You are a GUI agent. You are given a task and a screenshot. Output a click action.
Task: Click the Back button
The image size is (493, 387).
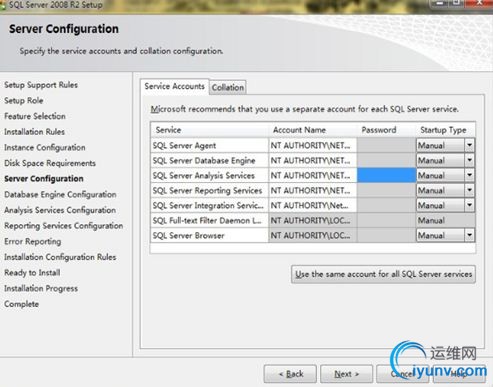pos(290,374)
